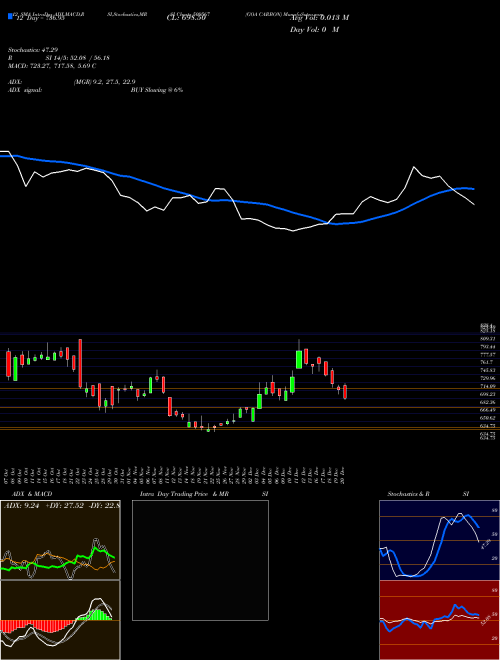
Task: Select the "Avg Vol: 0.013 M" text
Action: 319,18
